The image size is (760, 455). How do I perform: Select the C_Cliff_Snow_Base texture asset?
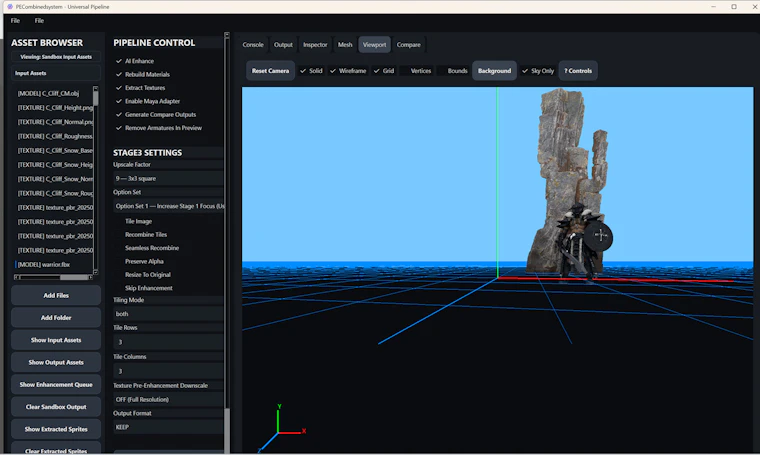(x=53, y=150)
